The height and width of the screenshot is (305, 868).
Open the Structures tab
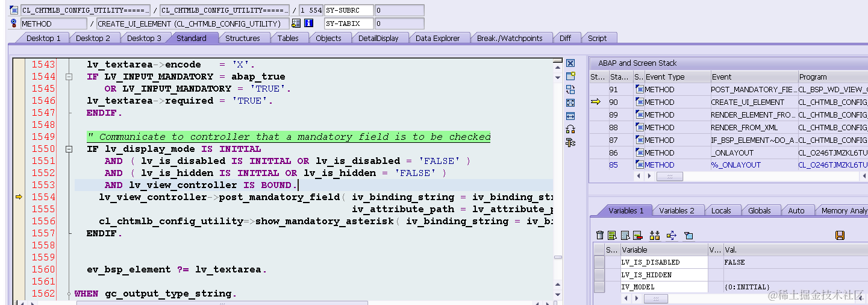[243, 38]
